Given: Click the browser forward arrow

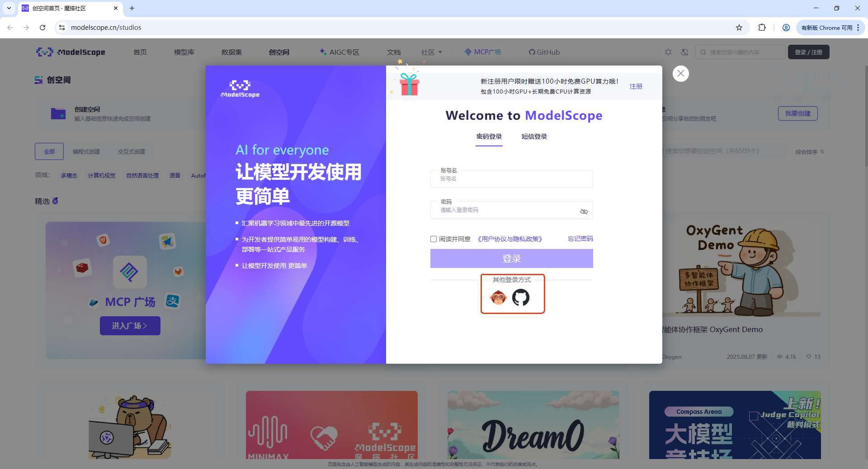Looking at the screenshot, I should coord(26,28).
